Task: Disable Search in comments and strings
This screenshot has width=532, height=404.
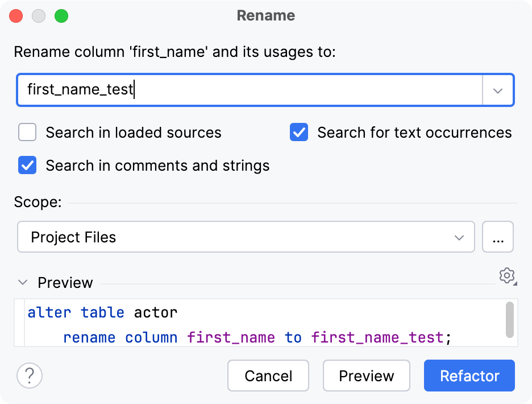Action: coord(27,166)
